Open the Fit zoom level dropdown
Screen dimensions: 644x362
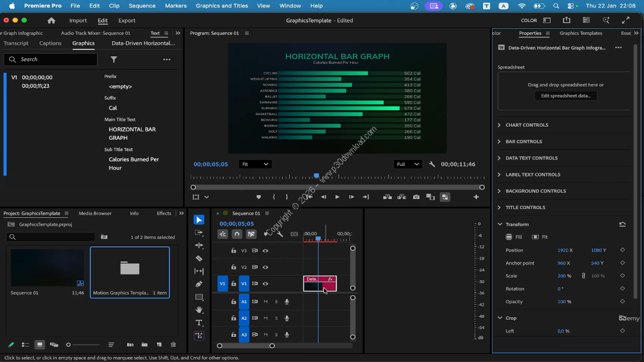(x=255, y=164)
